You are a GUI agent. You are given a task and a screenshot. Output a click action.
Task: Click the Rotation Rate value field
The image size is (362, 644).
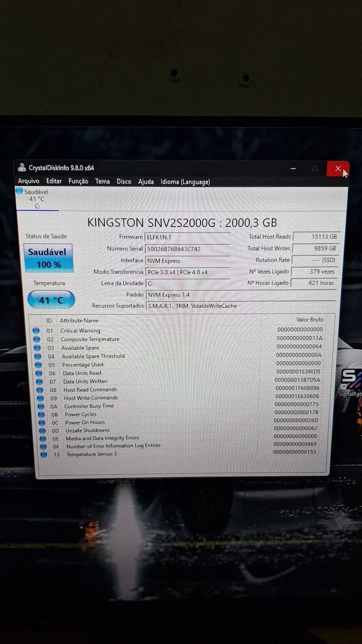(315, 260)
